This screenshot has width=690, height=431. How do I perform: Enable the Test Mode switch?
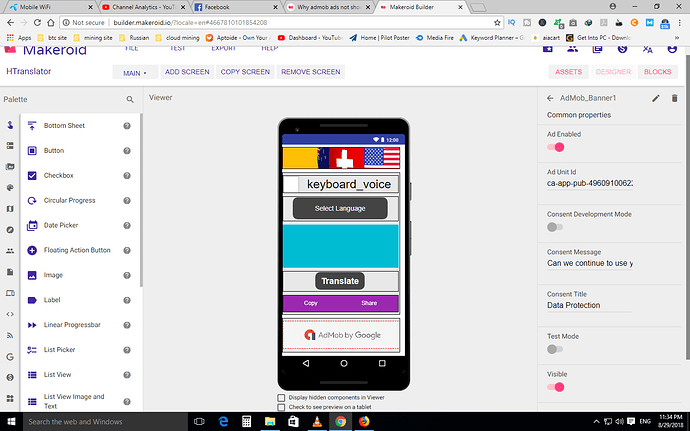555,350
